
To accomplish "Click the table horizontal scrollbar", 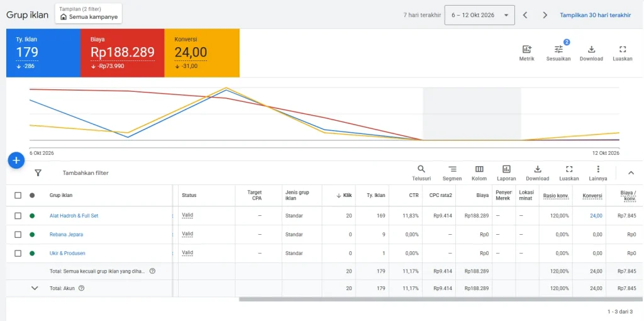I will point(441,299).
